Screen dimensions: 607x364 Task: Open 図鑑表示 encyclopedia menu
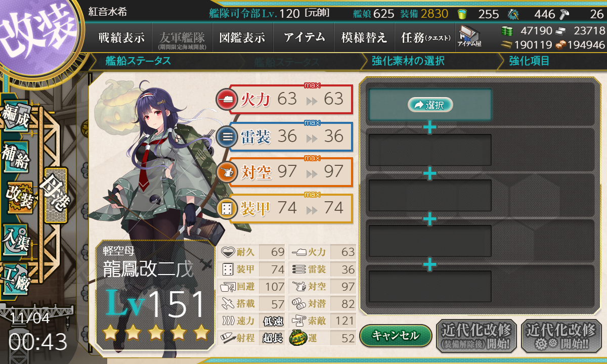pyautogui.click(x=243, y=37)
